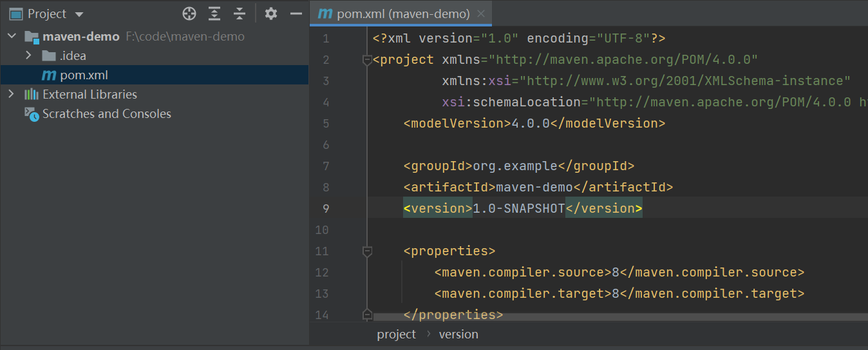Image resolution: width=868 pixels, height=350 pixels.
Task: Click 4.0.0 inside the modelVersion tag
Action: pos(531,123)
